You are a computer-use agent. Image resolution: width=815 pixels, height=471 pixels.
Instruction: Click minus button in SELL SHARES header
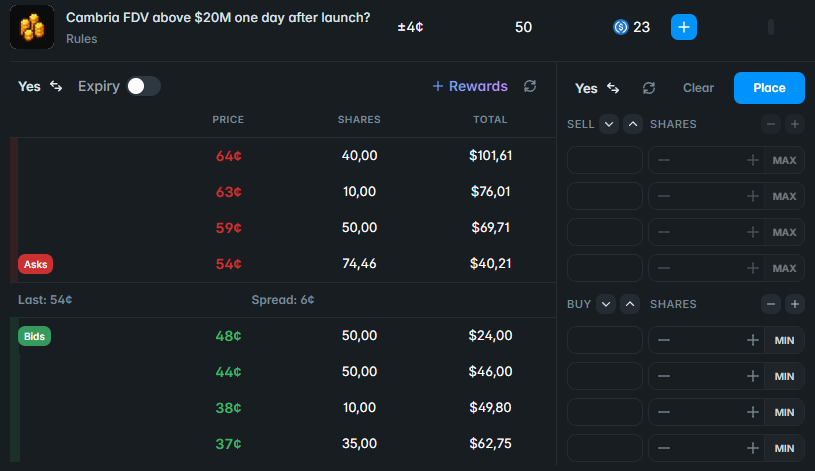771,124
